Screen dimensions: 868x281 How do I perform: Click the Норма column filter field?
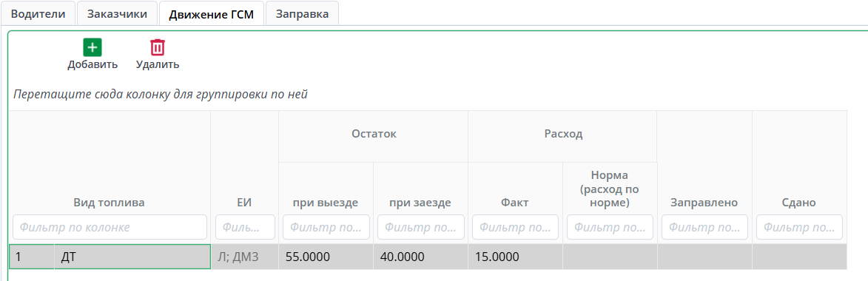pos(610,227)
